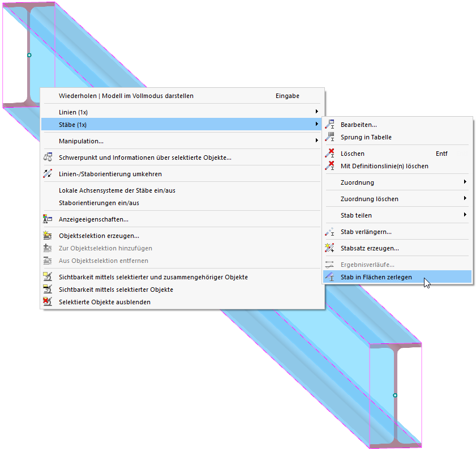The image size is (476, 451).
Task: Expand the Stab teilen submenu arrow
Action: click(x=465, y=215)
